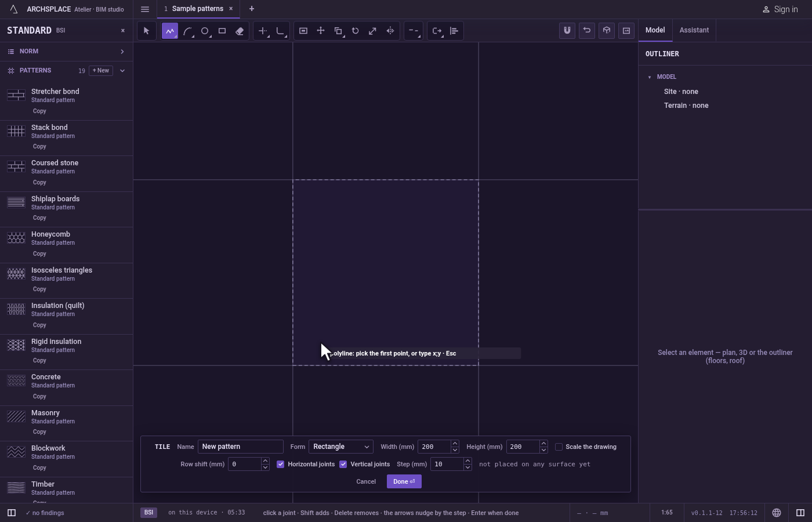Viewport: 812px width, 522px height.
Task: Select the mirror flip tool
Action: (390, 31)
